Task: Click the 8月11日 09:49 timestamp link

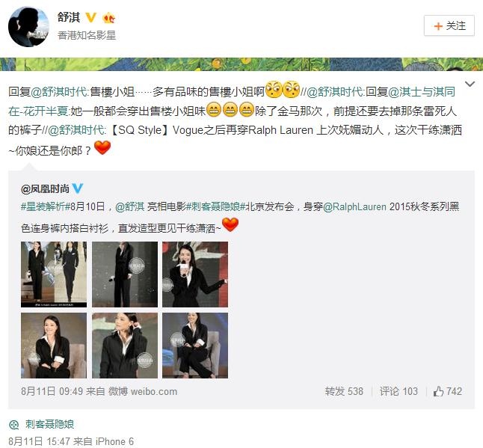Action: (52, 391)
